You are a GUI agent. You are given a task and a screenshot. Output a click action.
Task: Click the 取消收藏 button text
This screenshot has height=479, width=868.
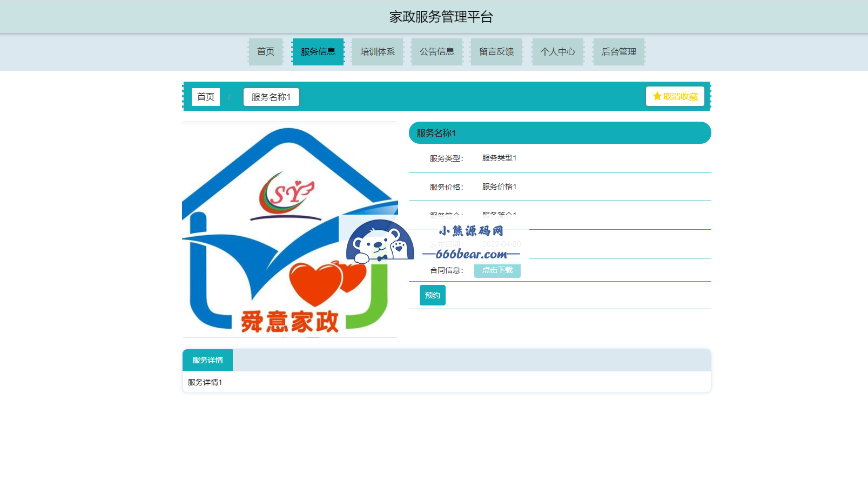681,96
